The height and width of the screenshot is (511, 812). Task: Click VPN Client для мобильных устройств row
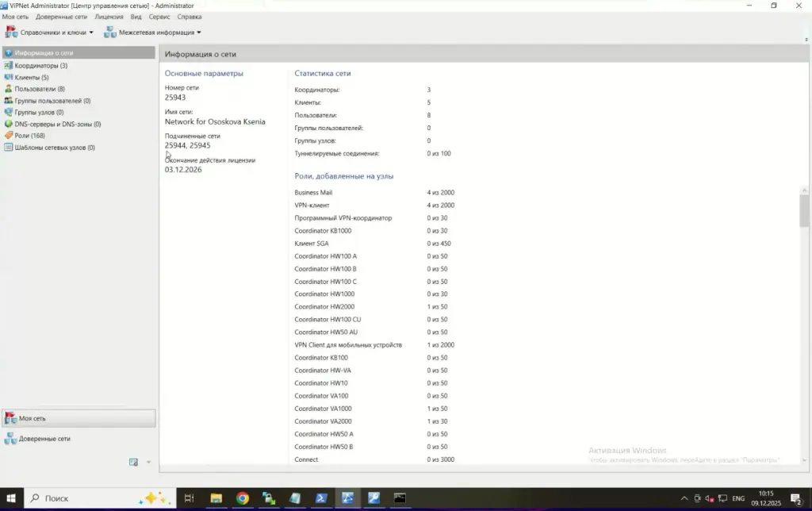pos(374,344)
